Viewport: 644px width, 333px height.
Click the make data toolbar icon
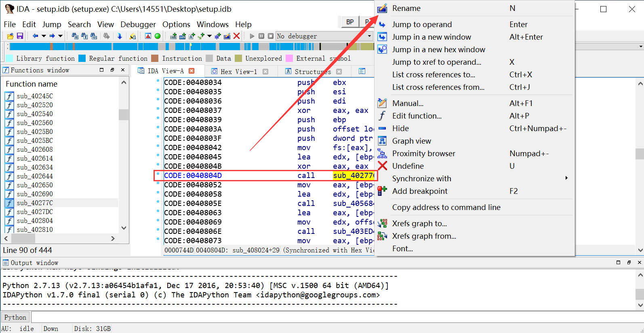[x=183, y=36]
